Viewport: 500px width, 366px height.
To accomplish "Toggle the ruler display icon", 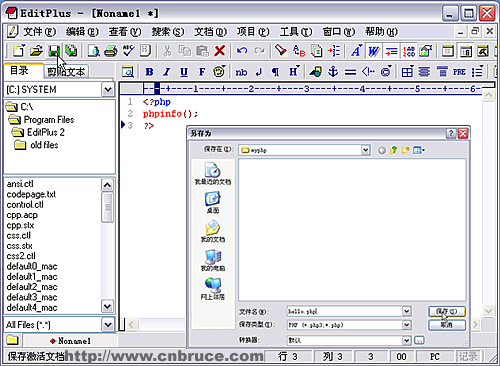I will click(x=391, y=51).
